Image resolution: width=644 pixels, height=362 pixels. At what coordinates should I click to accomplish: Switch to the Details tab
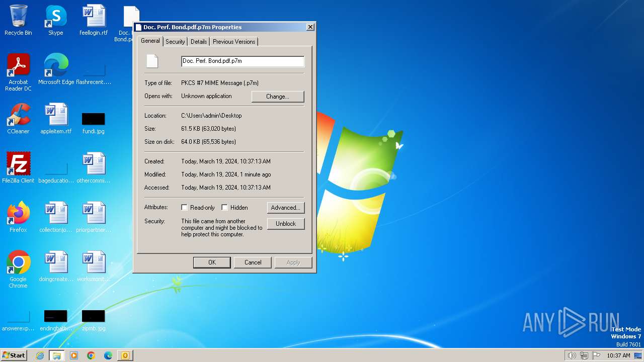tap(199, 42)
